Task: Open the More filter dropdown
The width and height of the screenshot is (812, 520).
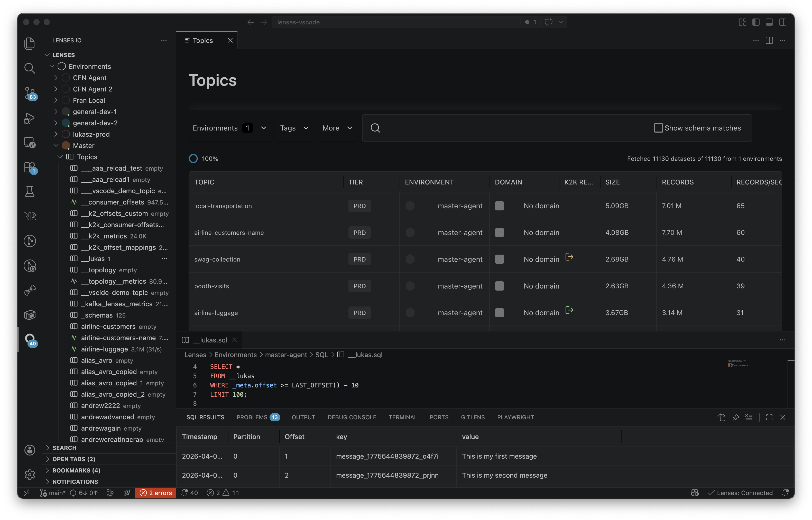Action: [x=337, y=128]
